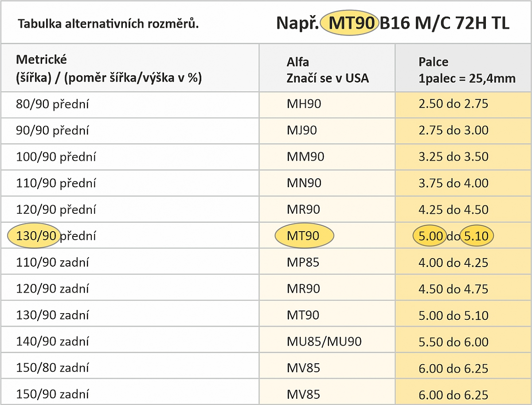Select the MP85 cell
The width and height of the screenshot is (532, 405).
point(303,262)
